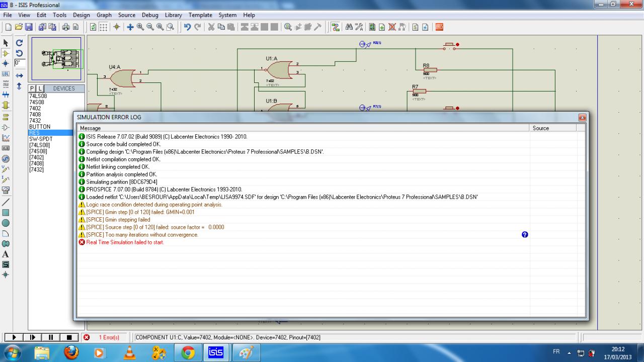Image resolution: width=644 pixels, height=362 pixels.
Task: Click the pan/center view icon
Action: 130,27
